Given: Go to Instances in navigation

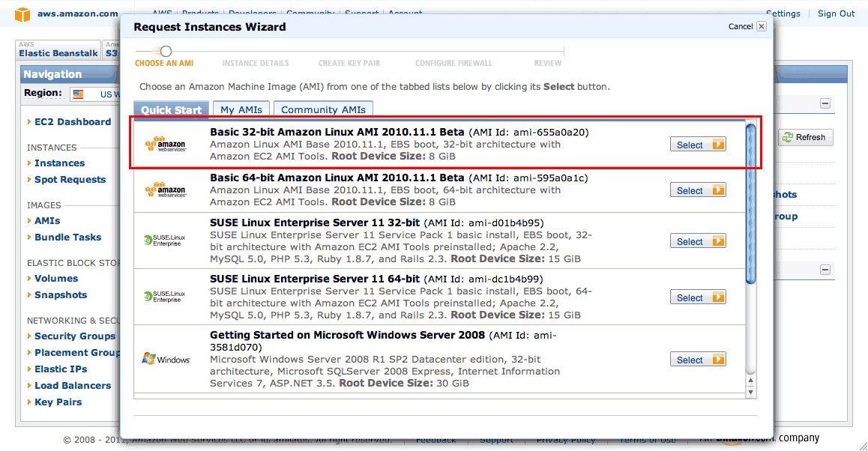Looking at the screenshot, I should [59, 163].
